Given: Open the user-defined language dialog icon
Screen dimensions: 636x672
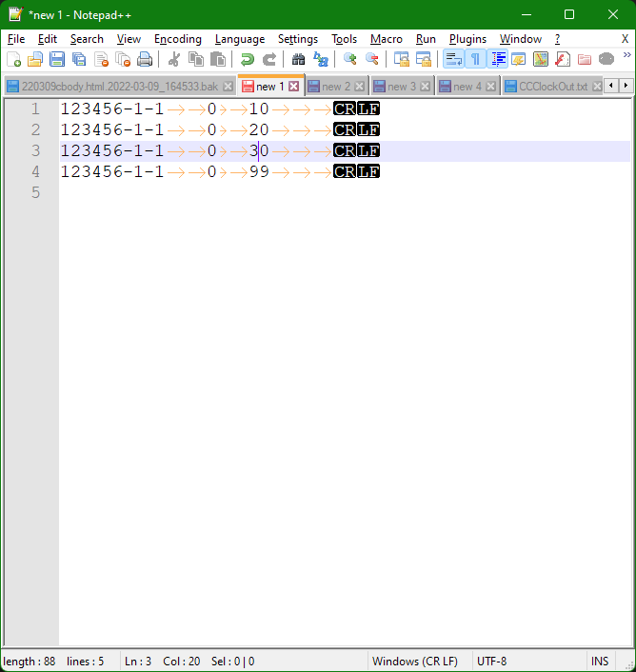Looking at the screenshot, I should pos(519,60).
